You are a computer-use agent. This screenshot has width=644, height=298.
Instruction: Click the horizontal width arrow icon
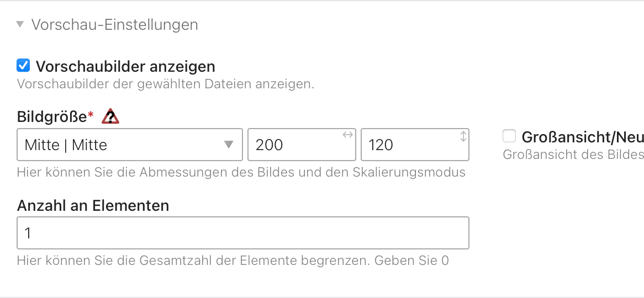click(x=347, y=135)
